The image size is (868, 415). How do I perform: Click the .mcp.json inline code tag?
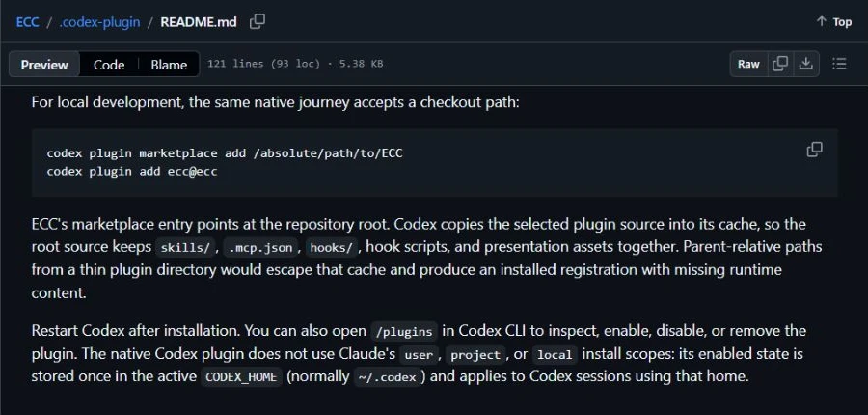[260, 248]
